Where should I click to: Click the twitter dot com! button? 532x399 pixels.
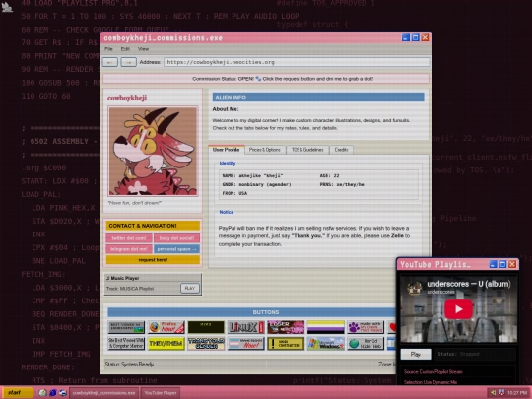pyautogui.click(x=129, y=238)
